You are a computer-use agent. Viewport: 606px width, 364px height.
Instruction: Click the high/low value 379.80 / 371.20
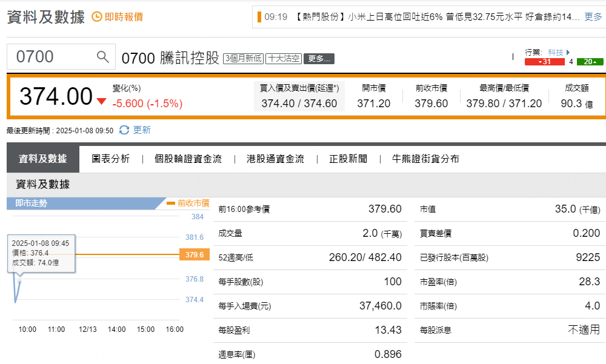point(504,104)
